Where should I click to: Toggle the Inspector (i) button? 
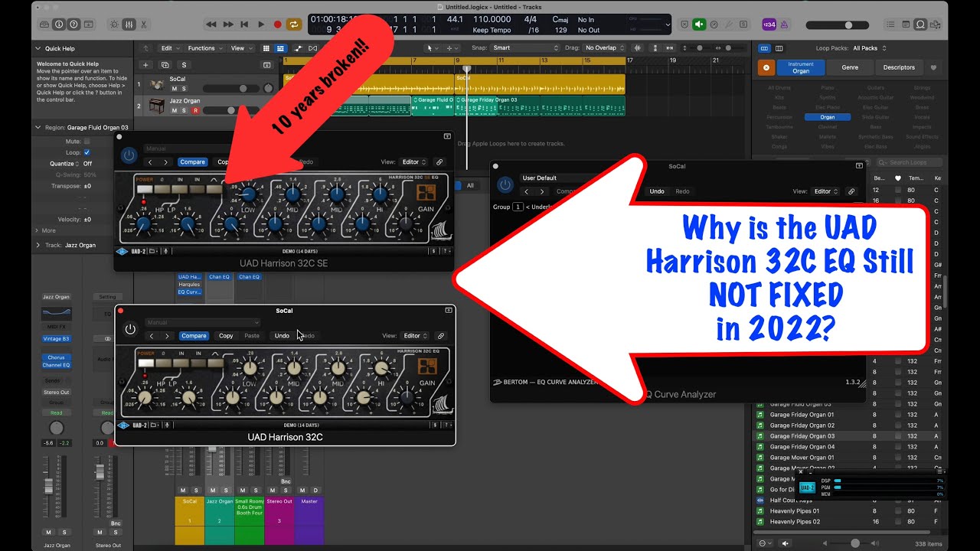(x=60, y=24)
